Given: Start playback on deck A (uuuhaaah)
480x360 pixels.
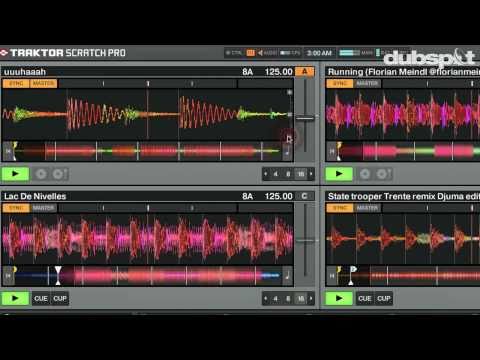Looking at the screenshot, I should point(15,174).
